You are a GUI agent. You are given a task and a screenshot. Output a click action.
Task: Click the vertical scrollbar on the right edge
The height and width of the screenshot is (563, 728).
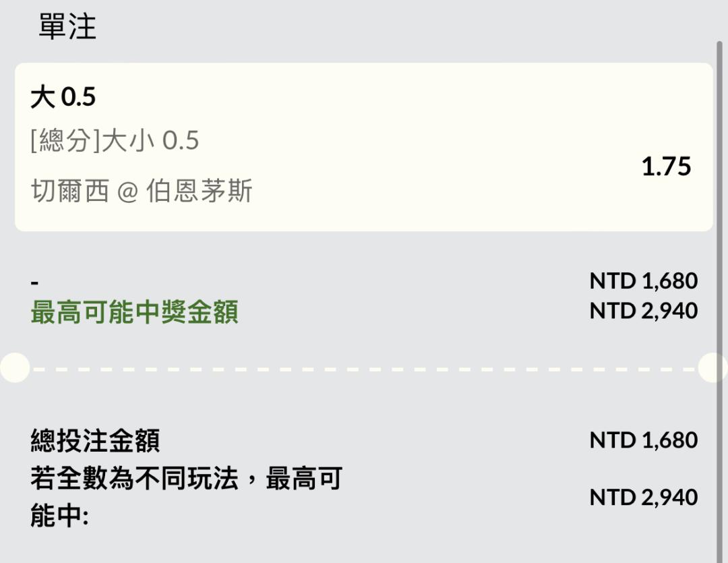[719, 302]
